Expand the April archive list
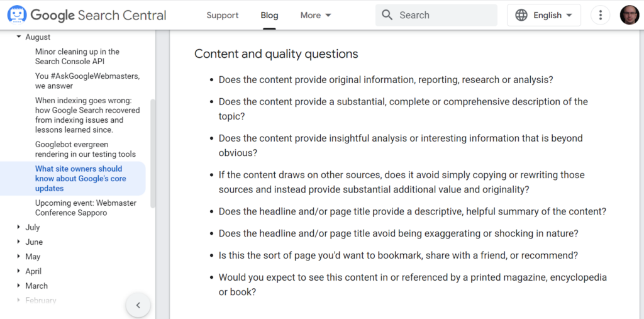Viewport: 644px width, 319px height. coord(18,271)
